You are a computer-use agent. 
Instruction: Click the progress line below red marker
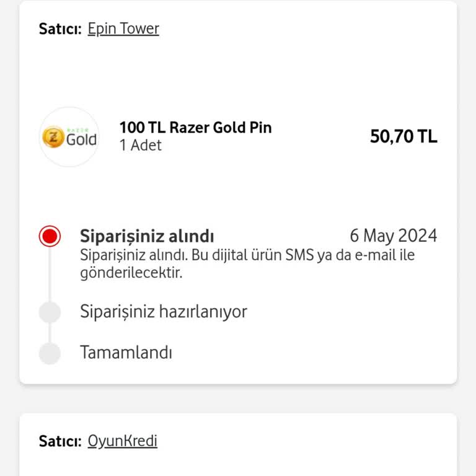(x=50, y=274)
